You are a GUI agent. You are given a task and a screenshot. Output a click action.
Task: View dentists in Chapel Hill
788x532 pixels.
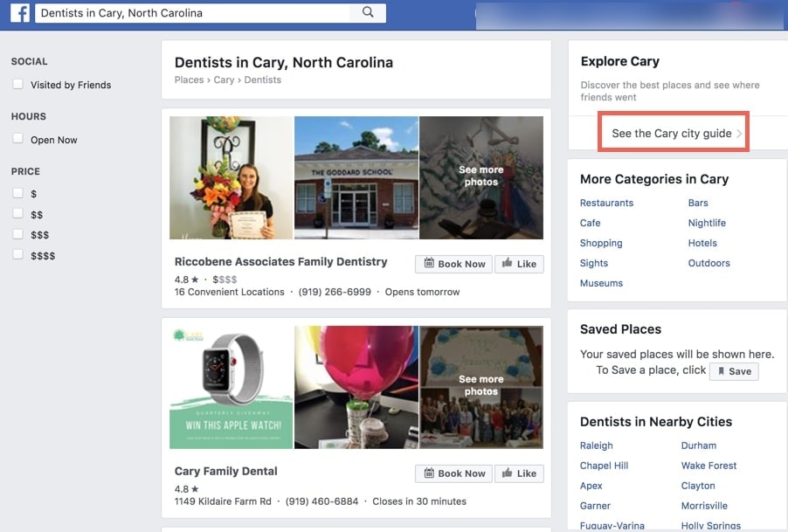(x=604, y=466)
